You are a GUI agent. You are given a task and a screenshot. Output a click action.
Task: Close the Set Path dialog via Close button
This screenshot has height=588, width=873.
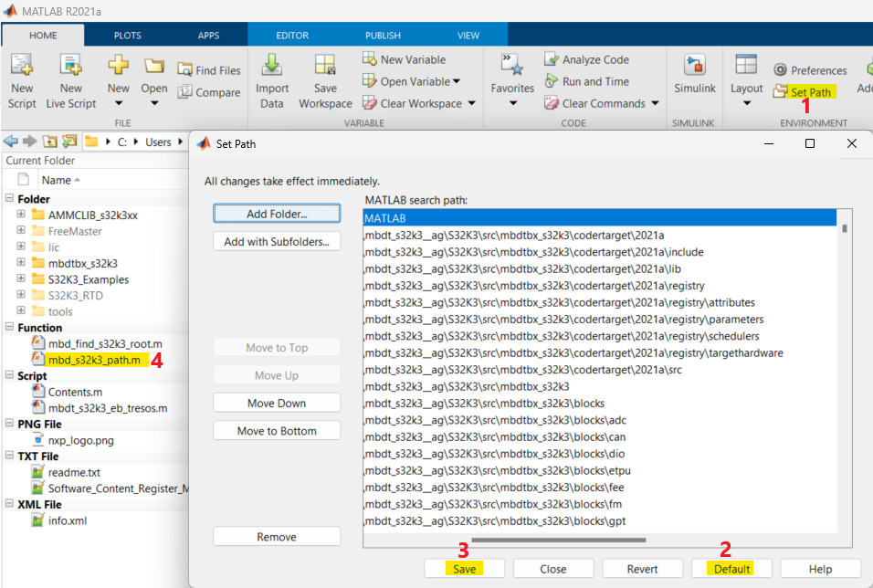(x=553, y=569)
